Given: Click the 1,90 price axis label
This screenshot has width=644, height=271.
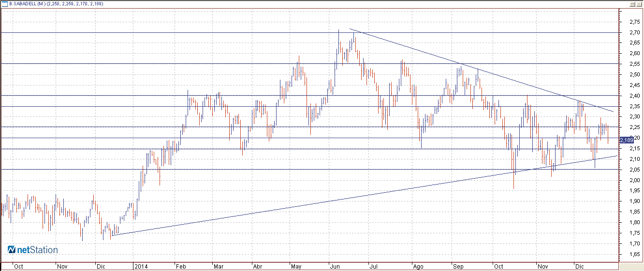Looking at the screenshot, I should [635, 201].
